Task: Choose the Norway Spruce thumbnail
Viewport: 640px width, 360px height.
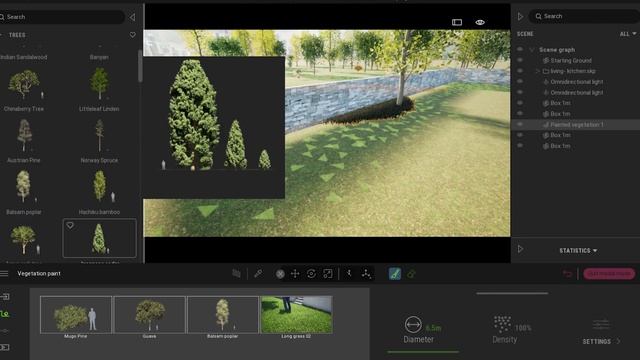Action: [x=99, y=135]
